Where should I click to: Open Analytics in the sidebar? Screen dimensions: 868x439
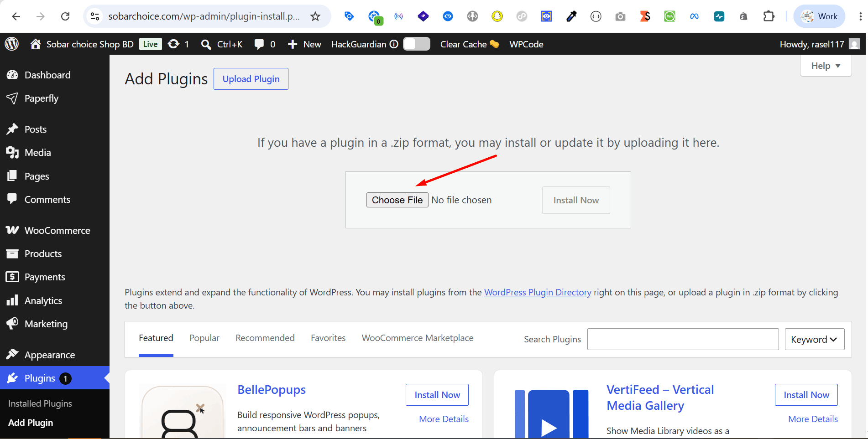tap(55, 300)
